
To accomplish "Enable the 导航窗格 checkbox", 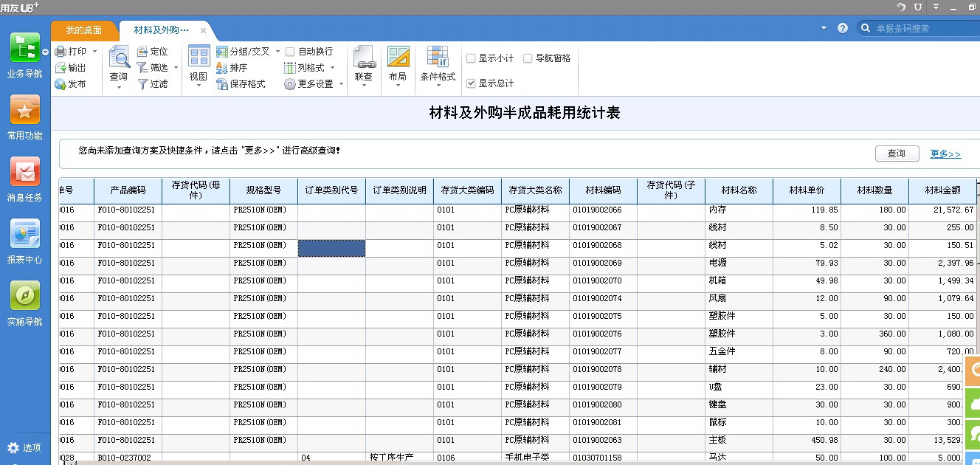I will tap(528, 58).
